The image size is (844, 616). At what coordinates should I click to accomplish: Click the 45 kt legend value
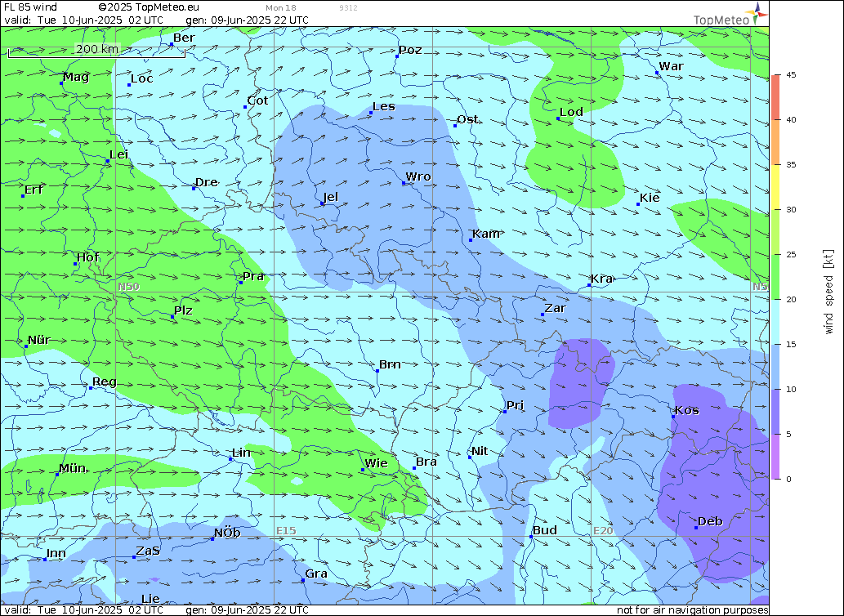pos(791,75)
